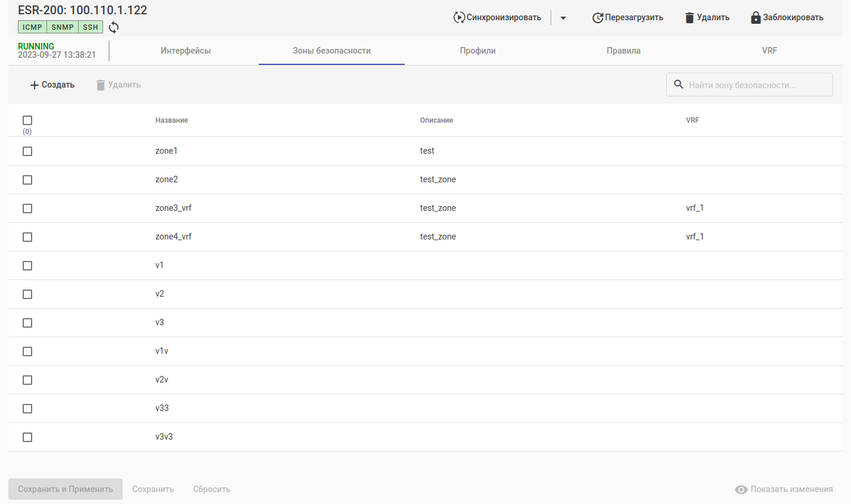The height and width of the screenshot is (504, 851).
Task: Click the Удалить device trash icon
Action: [690, 18]
